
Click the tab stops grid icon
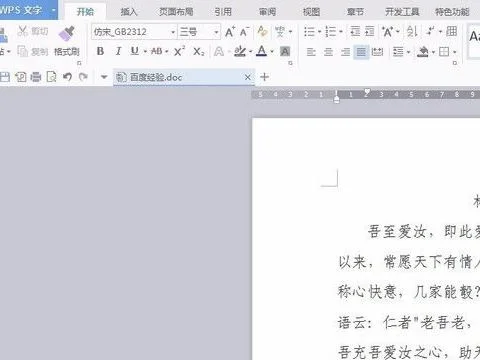[452, 32]
